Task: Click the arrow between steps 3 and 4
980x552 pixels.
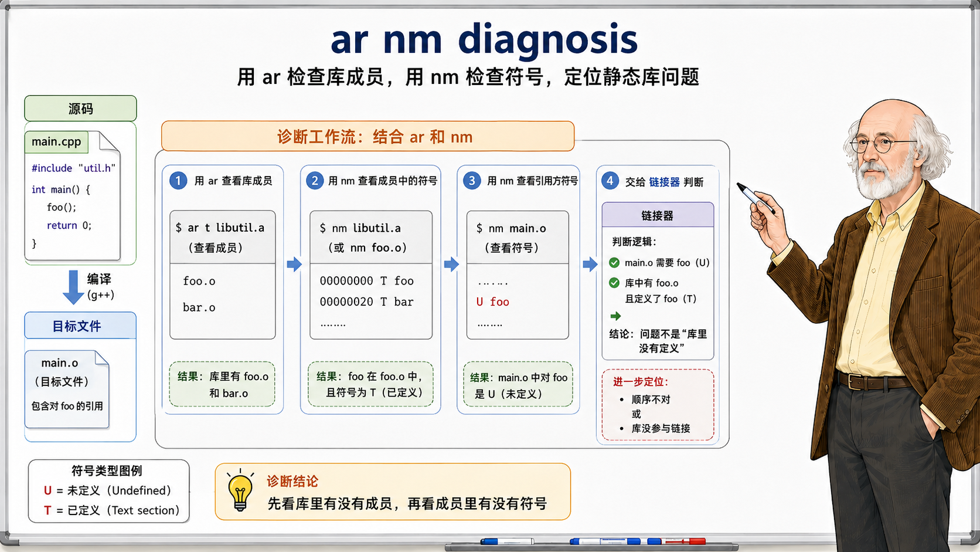Action: [x=590, y=264]
